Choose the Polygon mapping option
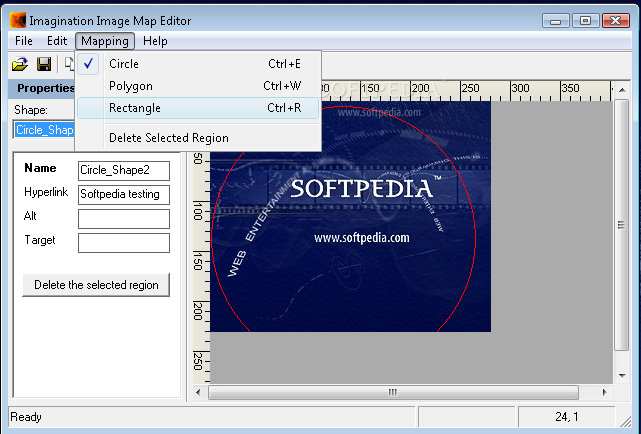The height and width of the screenshot is (434, 641). (x=198, y=86)
